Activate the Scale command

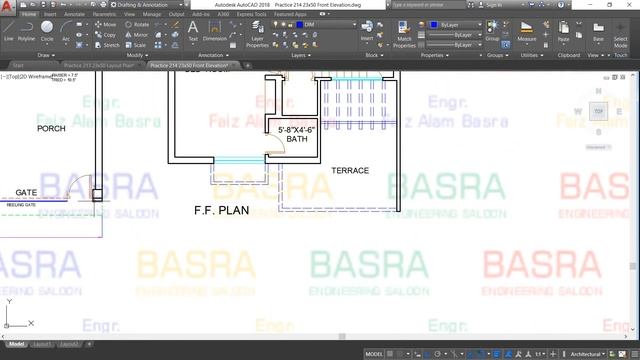click(x=136, y=45)
